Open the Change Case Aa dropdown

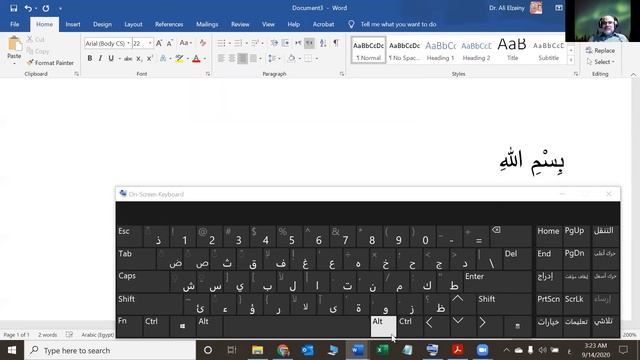[x=185, y=43]
